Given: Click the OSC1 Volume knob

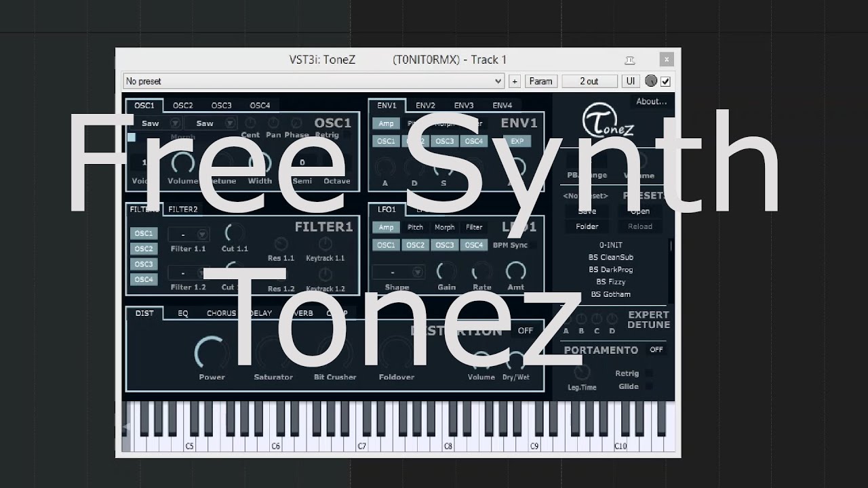Looking at the screenshot, I should [x=182, y=163].
